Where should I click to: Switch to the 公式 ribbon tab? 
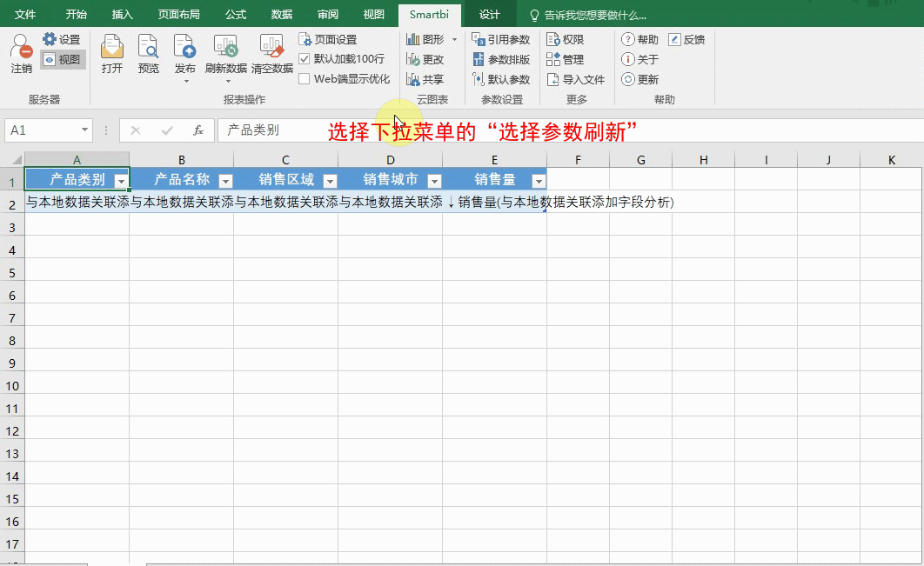tap(235, 14)
